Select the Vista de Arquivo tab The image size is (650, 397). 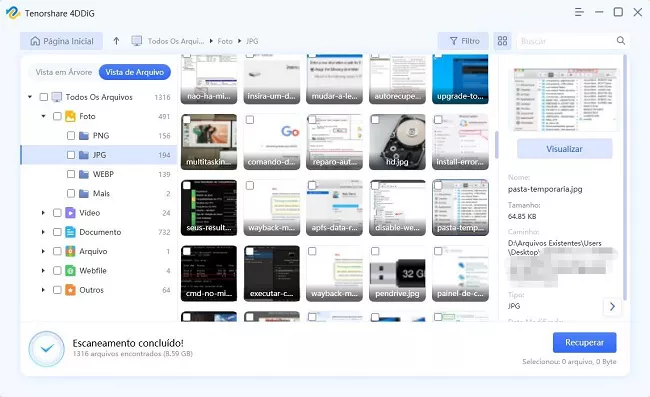[x=135, y=72]
